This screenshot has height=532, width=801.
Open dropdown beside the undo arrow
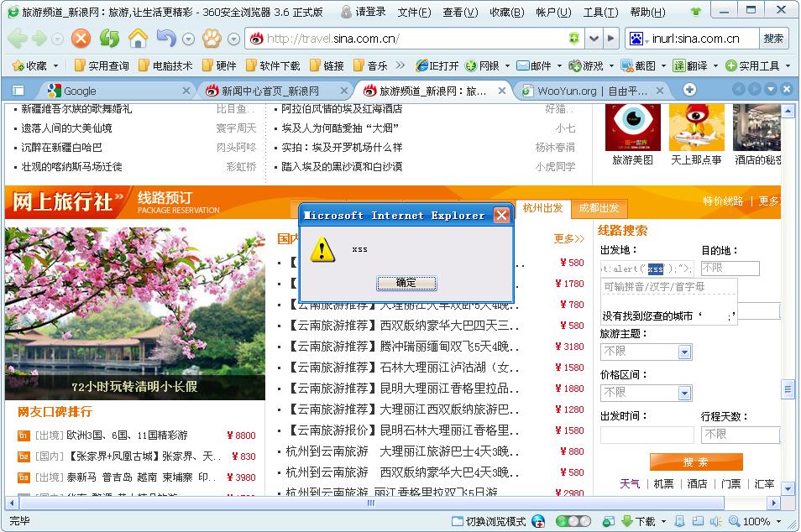coord(189,39)
